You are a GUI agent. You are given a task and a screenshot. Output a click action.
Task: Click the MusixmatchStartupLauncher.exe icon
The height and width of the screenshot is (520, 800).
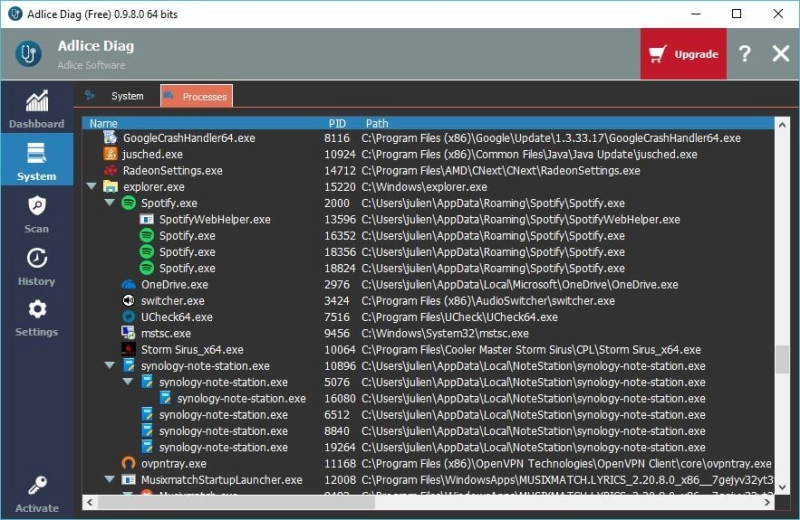(x=129, y=480)
